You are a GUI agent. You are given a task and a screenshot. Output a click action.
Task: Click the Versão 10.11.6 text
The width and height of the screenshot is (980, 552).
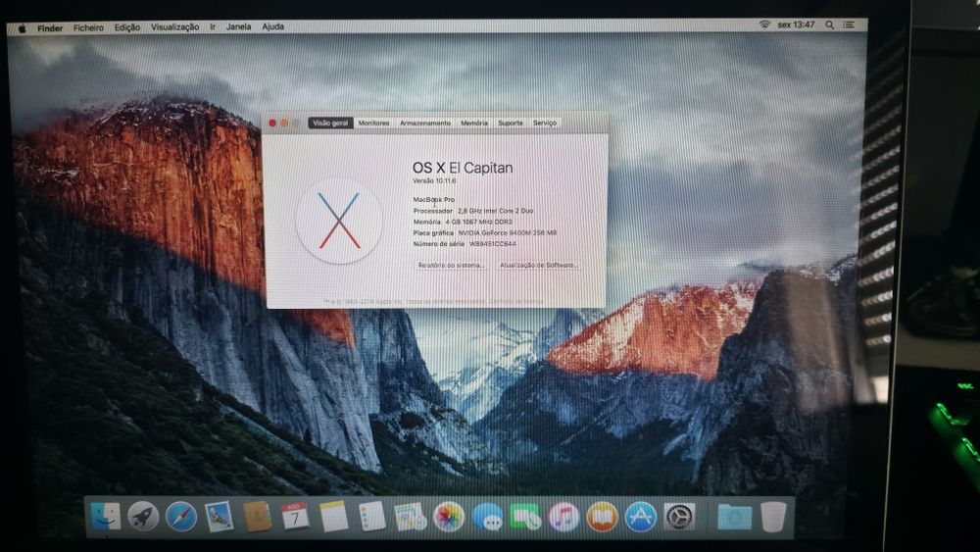pos(434,180)
